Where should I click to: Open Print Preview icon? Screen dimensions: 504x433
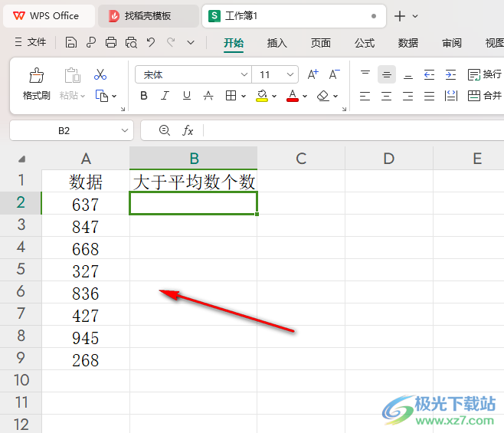131,42
